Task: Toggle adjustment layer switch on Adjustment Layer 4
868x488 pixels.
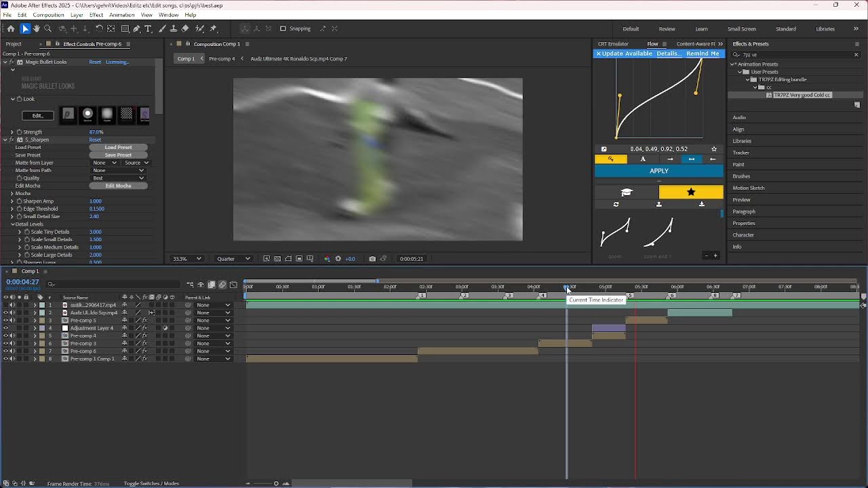Action: coord(165,328)
